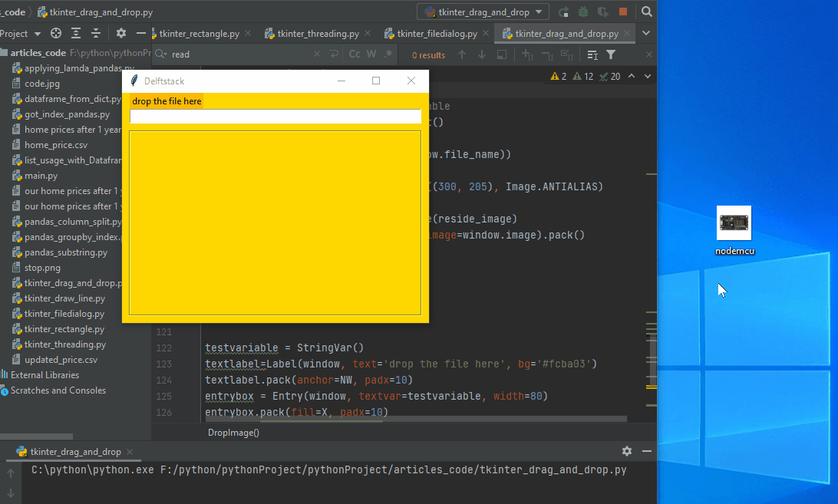Toggle Regex search option
The width and height of the screenshot is (838, 504).
[388, 54]
